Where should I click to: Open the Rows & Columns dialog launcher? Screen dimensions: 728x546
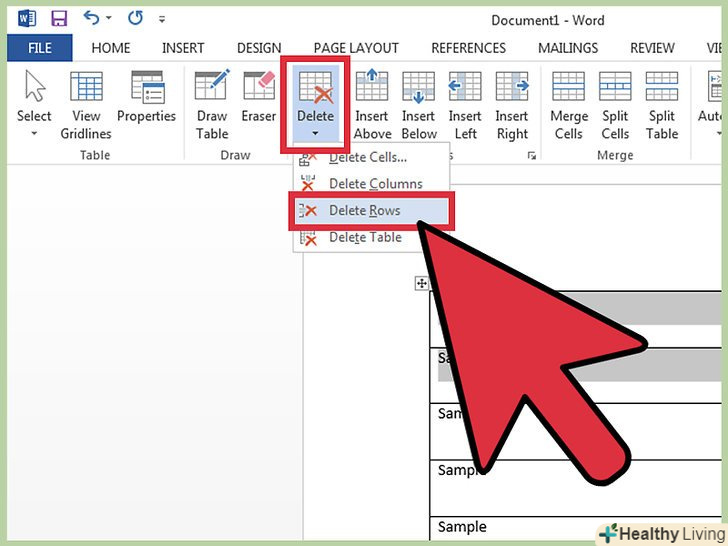point(532,155)
